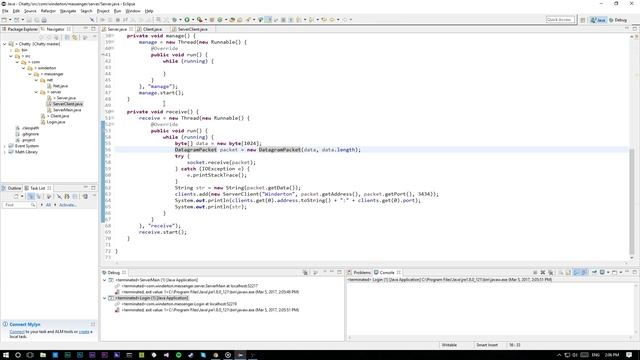The height and width of the screenshot is (360, 640).
Task: Open the Window menu
Action: pyautogui.click(x=133, y=11)
